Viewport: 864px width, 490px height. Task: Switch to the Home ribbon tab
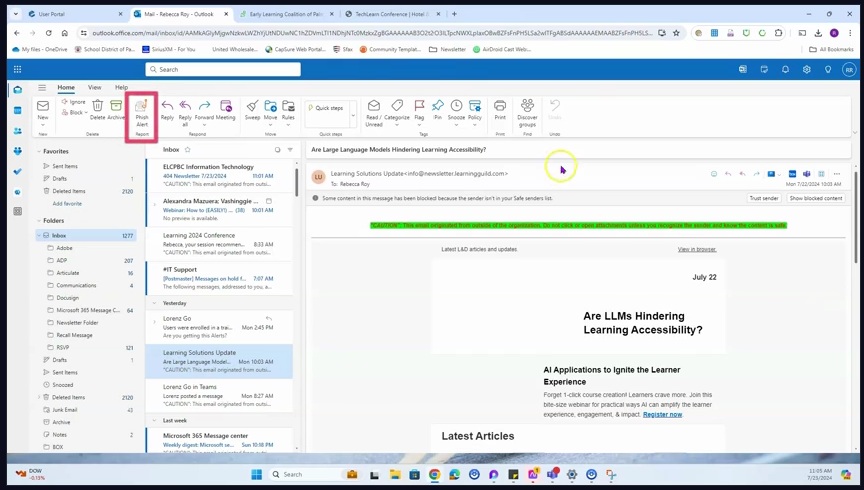[x=66, y=87]
